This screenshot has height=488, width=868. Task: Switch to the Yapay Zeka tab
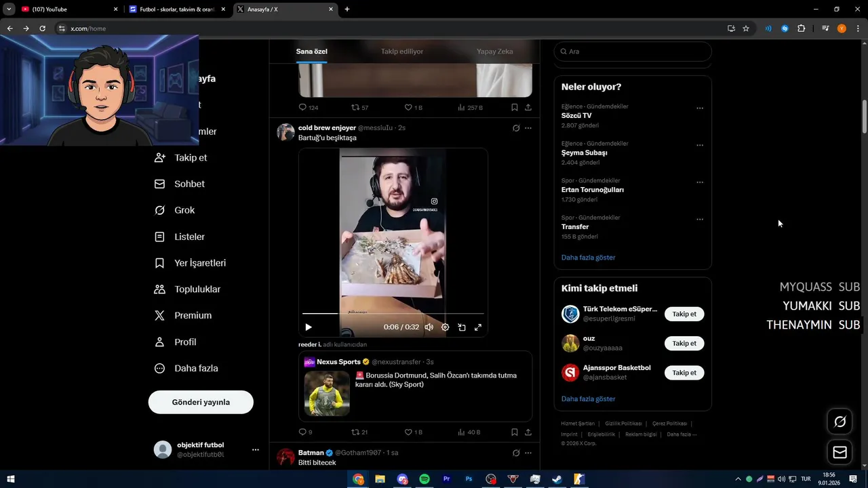click(x=495, y=52)
